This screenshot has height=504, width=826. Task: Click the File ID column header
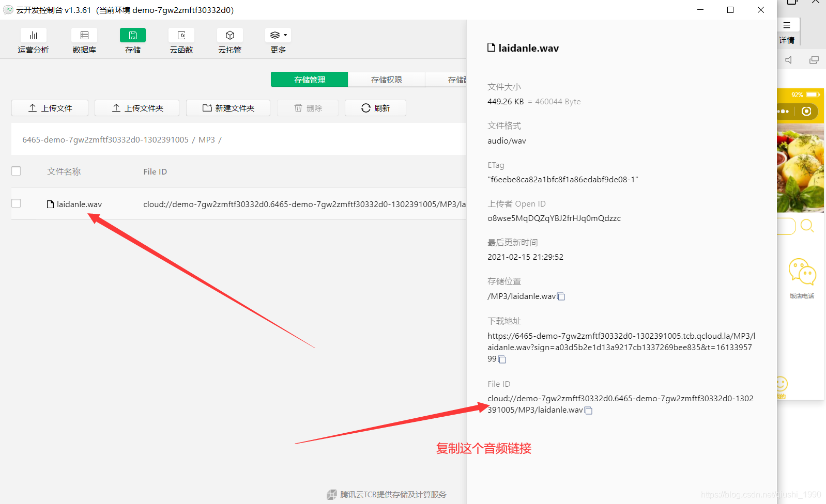[x=155, y=171]
